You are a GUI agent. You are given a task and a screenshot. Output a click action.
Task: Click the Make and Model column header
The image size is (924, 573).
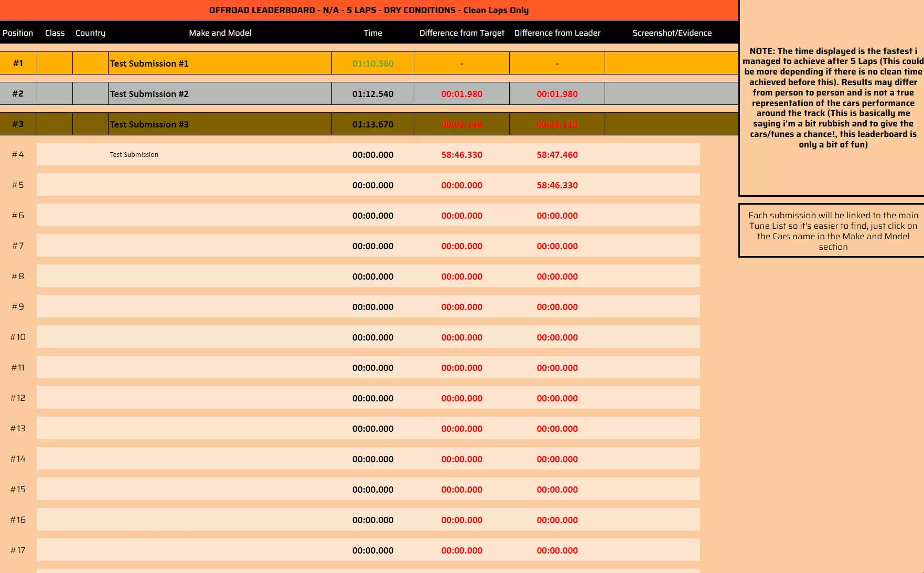pos(220,33)
